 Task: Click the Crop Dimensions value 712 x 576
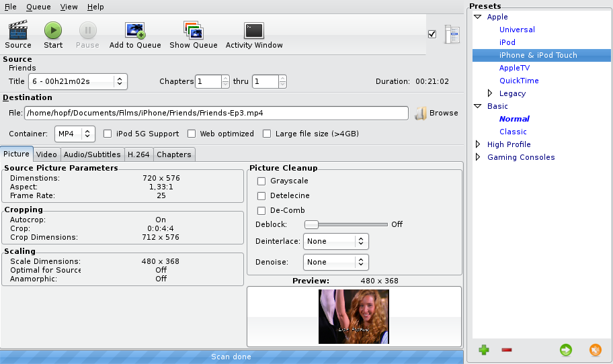(160, 237)
